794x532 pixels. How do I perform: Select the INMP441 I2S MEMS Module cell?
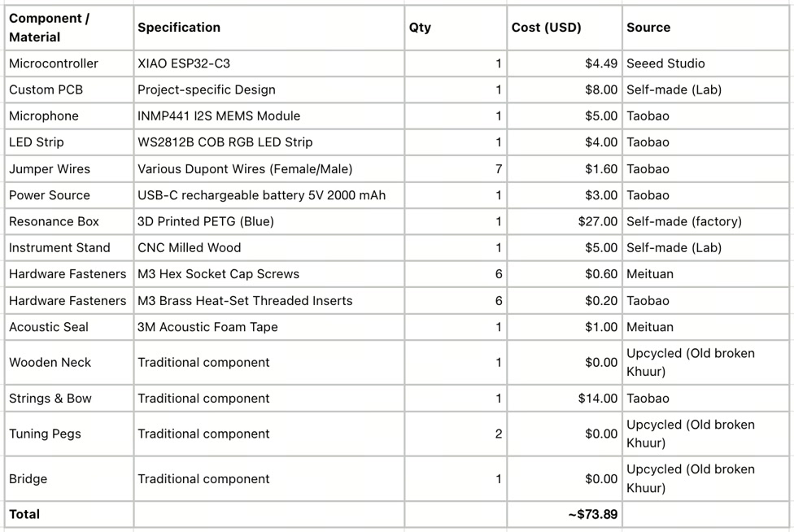coord(269,116)
